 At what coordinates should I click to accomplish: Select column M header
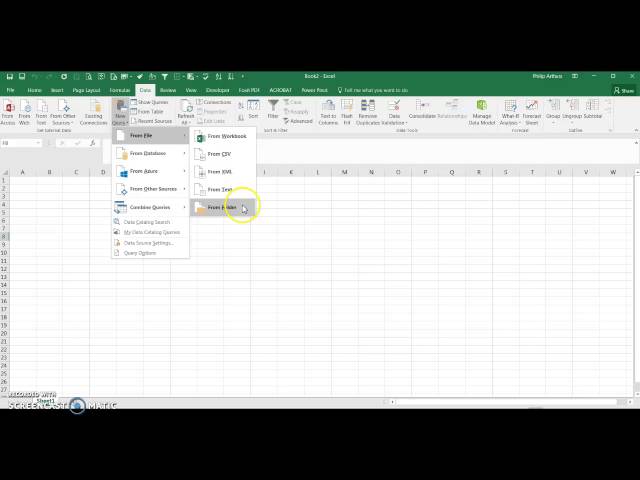(x=344, y=172)
